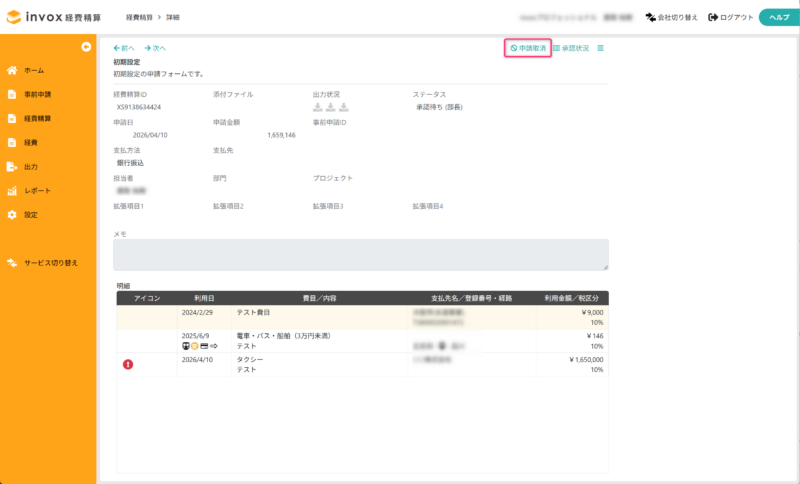The image size is (800, 484).
Task: Go to the next record with 次へ
Action: (155, 48)
